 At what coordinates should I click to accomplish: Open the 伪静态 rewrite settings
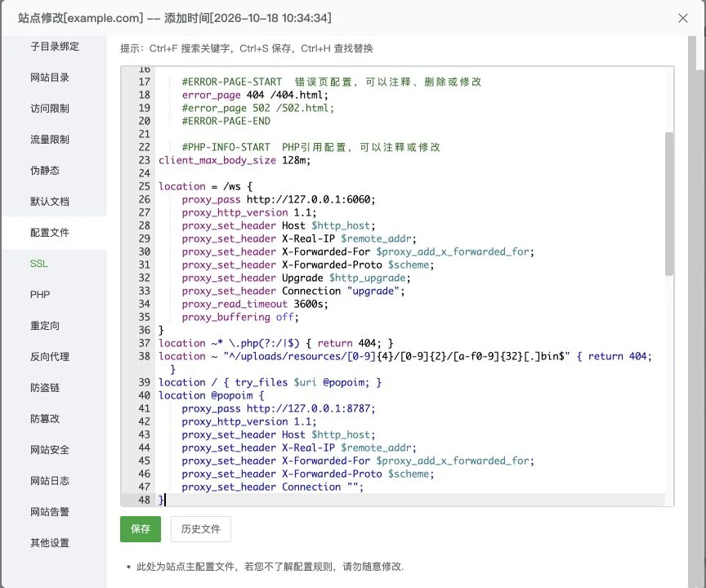45,171
